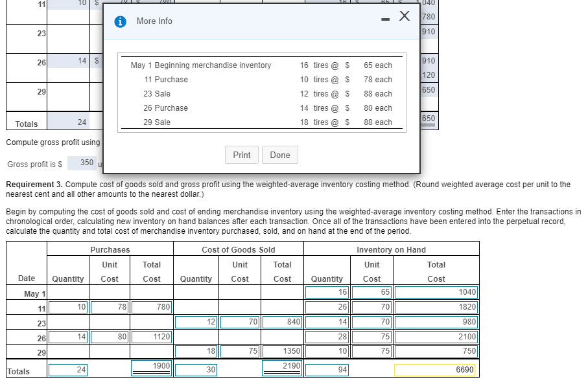Click 'May 1 Beginning merchandise inventory' row text
This screenshot has width=588, height=386.
(201, 65)
